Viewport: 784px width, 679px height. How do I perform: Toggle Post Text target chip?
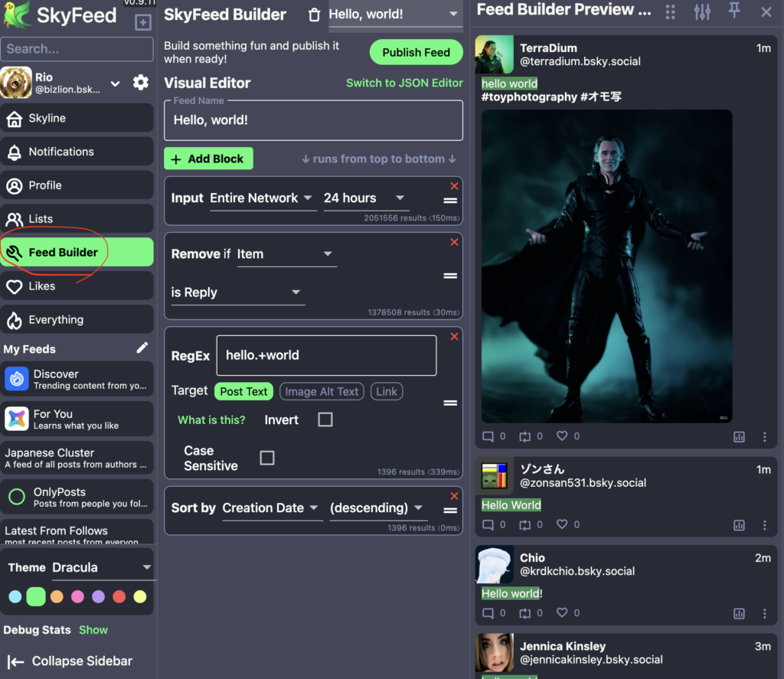[243, 391]
